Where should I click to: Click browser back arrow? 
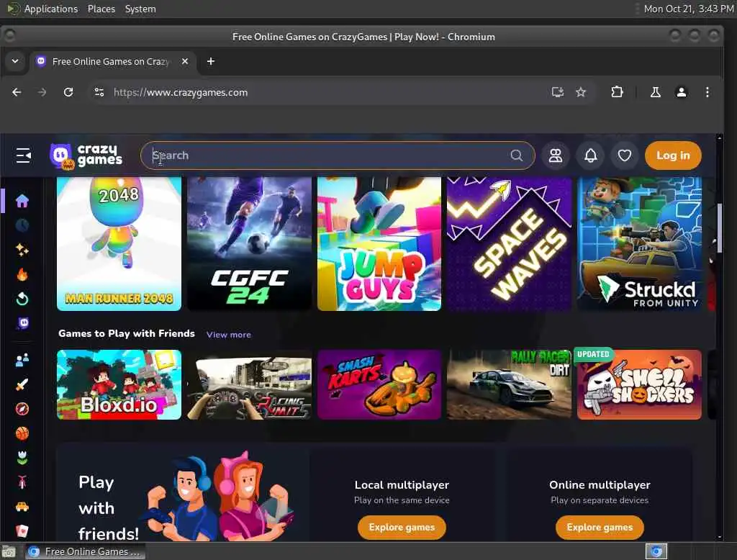pos(17,92)
